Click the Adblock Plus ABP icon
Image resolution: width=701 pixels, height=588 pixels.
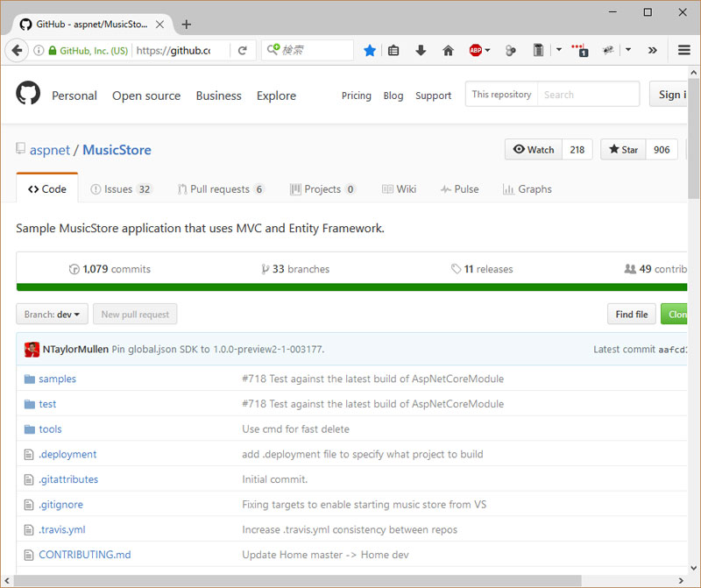(x=475, y=51)
